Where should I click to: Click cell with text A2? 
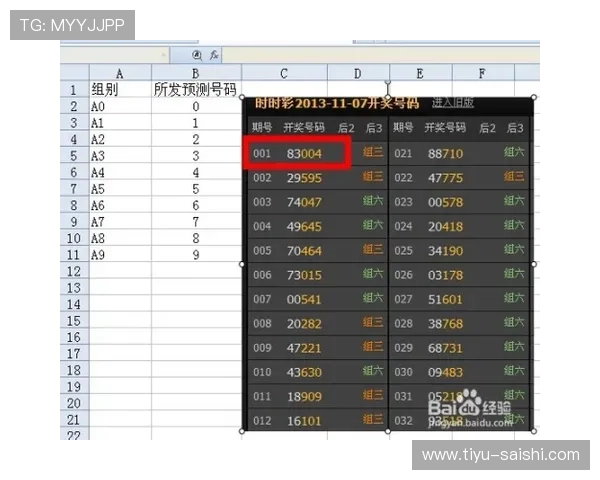(x=120, y=139)
